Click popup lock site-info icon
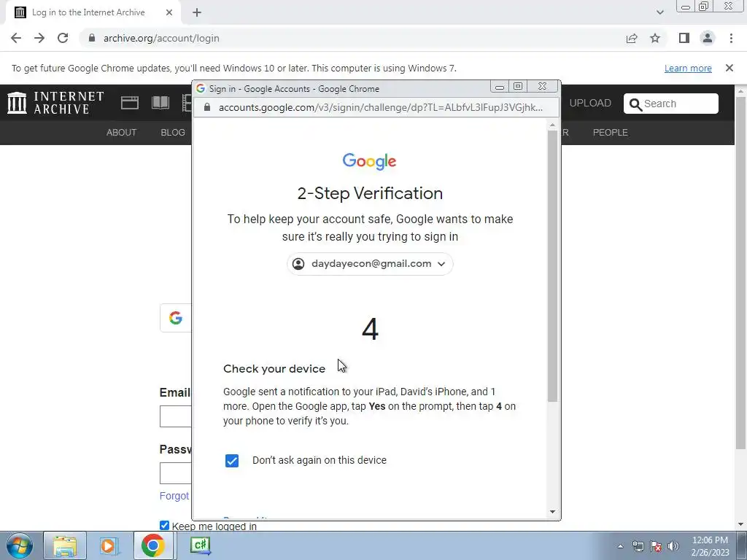This screenshot has height=560, width=747. coord(207,107)
